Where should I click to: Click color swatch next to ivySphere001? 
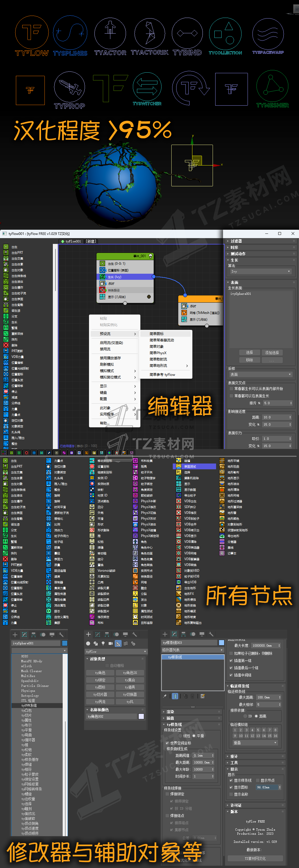point(65,643)
